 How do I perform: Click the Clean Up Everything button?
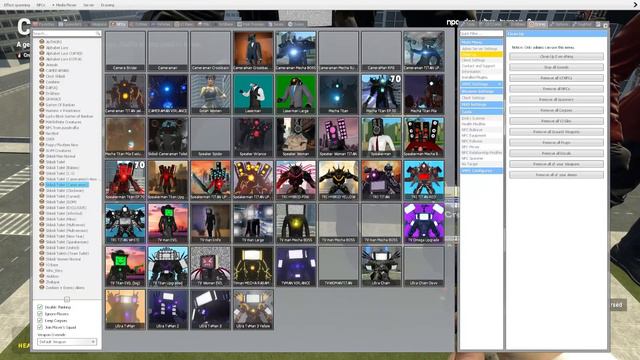coord(556,56)
